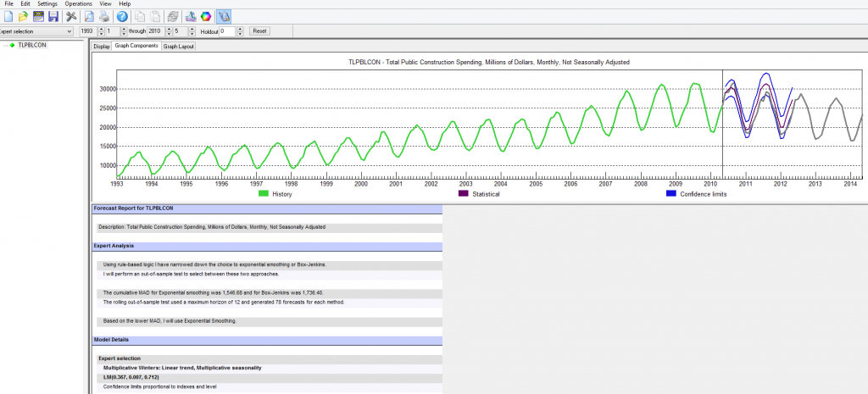Screen dimensions: 868x394
Task: Increase the start year 1993 spinner
Action: [102, 30]
